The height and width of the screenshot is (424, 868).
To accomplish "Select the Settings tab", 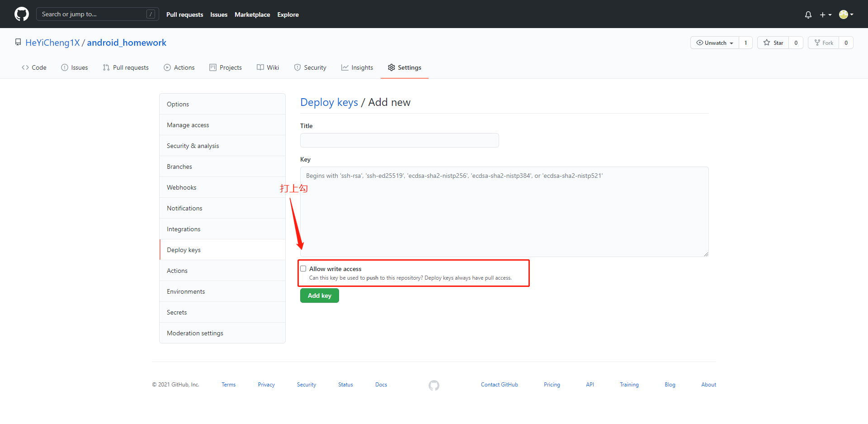I will 405,67.
